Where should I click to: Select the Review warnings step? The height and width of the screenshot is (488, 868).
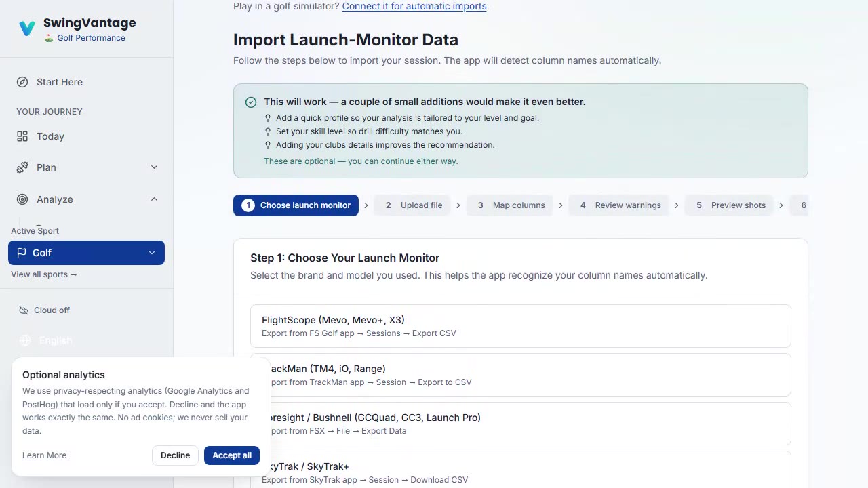tap(619, 205)
